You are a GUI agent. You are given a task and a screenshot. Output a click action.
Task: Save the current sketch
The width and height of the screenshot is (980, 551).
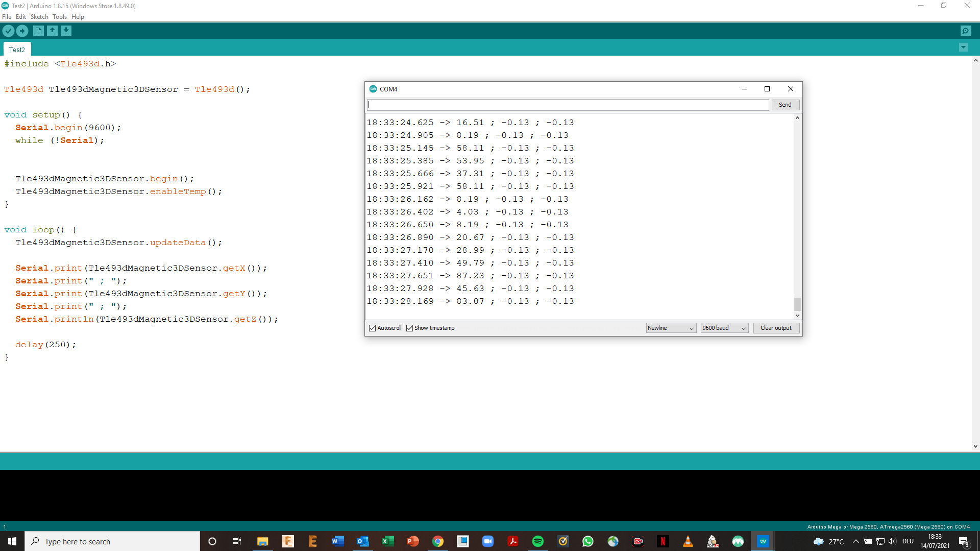(66, 31)
